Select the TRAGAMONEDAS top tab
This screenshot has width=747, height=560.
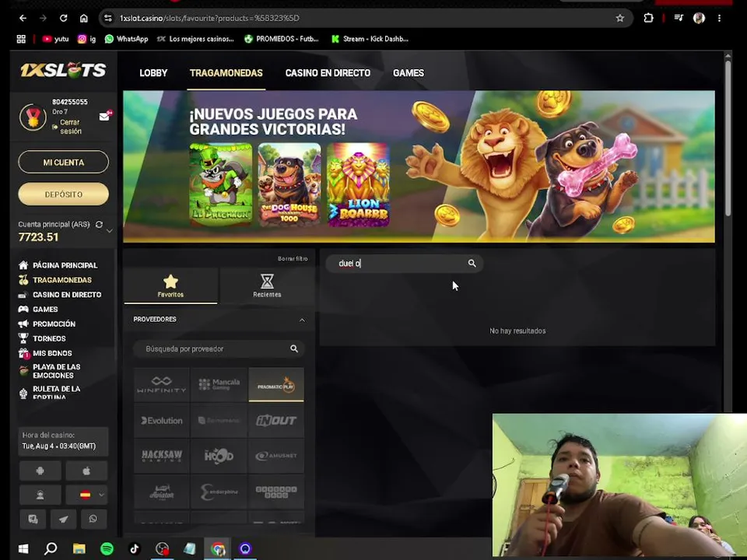(226, 73)
